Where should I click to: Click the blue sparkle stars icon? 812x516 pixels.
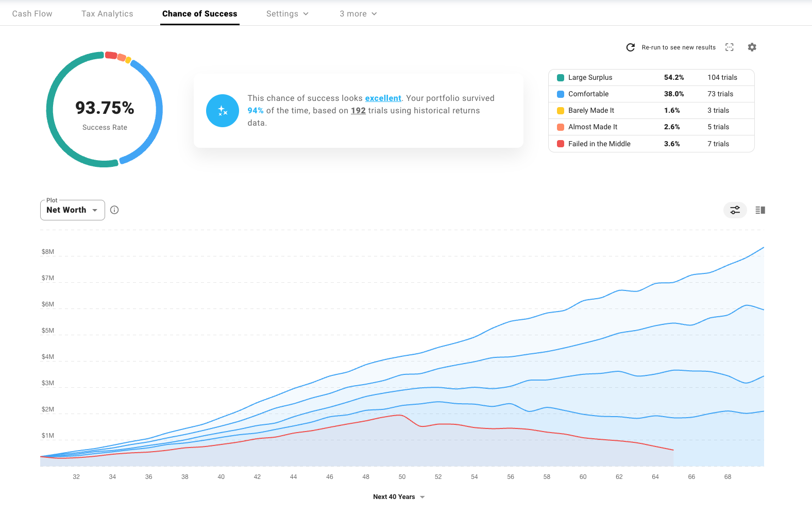223,111
